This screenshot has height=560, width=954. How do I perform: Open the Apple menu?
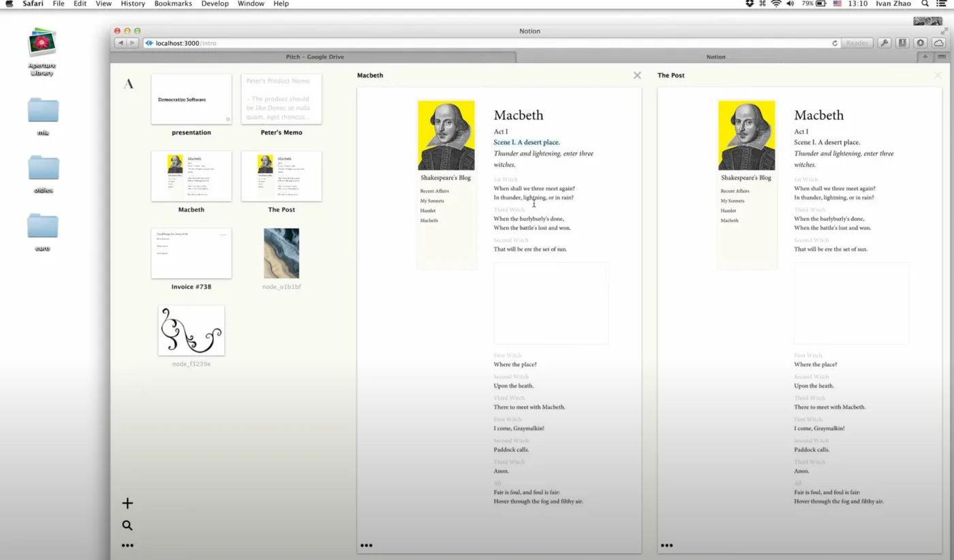click(x=9, y=4)
